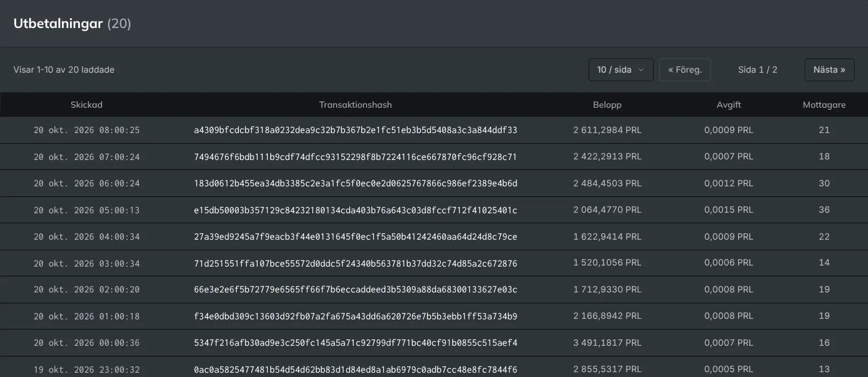868x377 pixels.
Task: Click the amount "1 622,9414 PRL"
Action: [607, 236]
